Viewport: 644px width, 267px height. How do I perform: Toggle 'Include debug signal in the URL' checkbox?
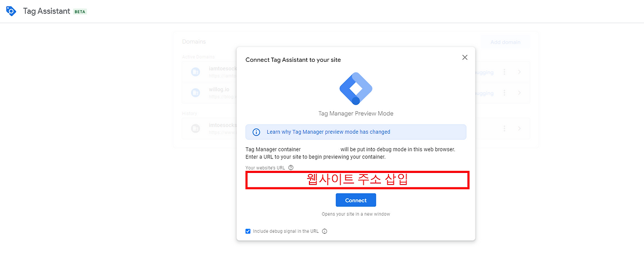[248, 231]
